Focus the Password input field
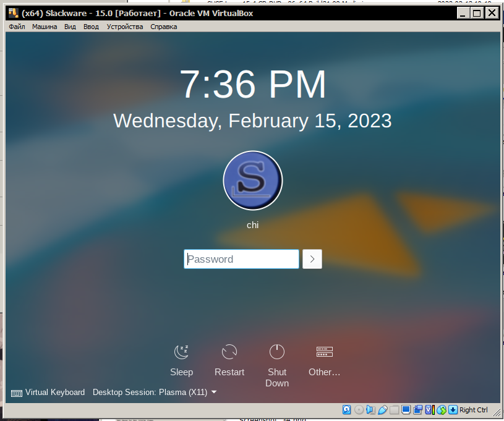This screenshot has width=504, height=421. 241,259
